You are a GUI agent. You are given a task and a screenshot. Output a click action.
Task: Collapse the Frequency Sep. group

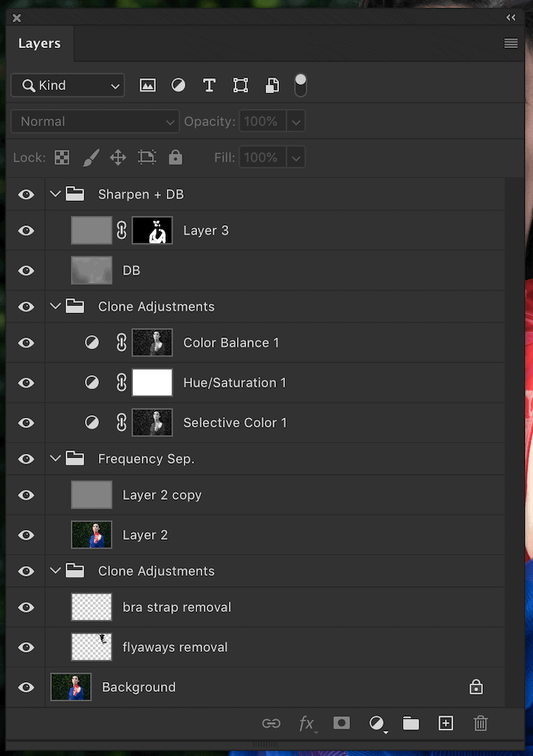(x=55, y=459)
